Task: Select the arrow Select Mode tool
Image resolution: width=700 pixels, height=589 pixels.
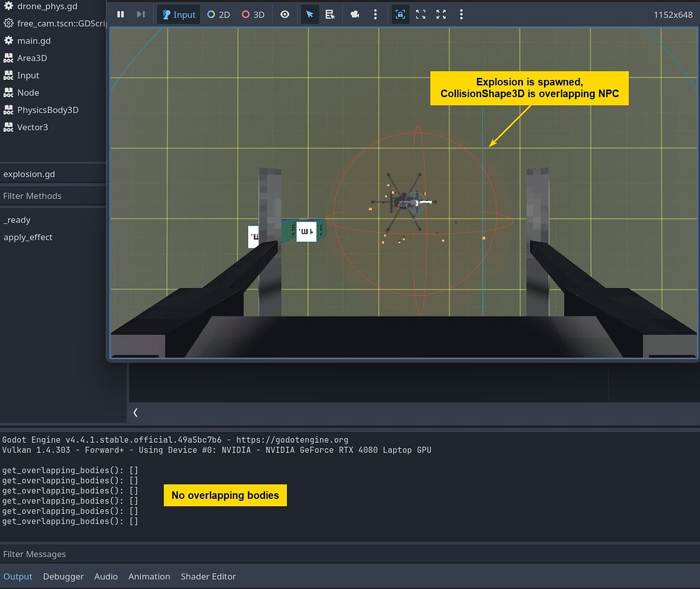Action: [x=309, y=14]
